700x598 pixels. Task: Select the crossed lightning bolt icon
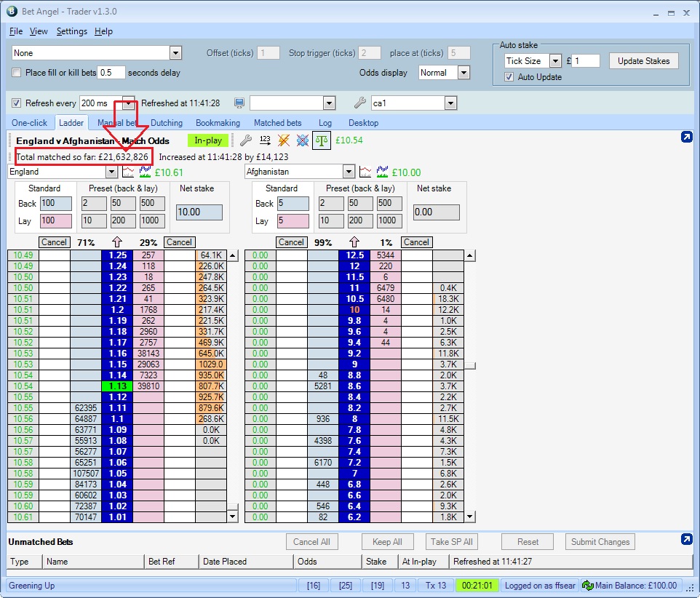tap(283, 140)
